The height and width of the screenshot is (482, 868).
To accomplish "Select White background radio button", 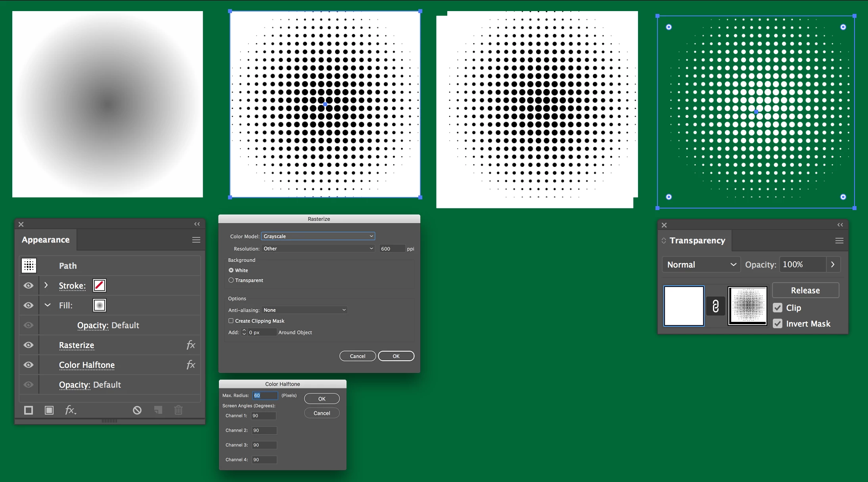I will pos(231,270).
